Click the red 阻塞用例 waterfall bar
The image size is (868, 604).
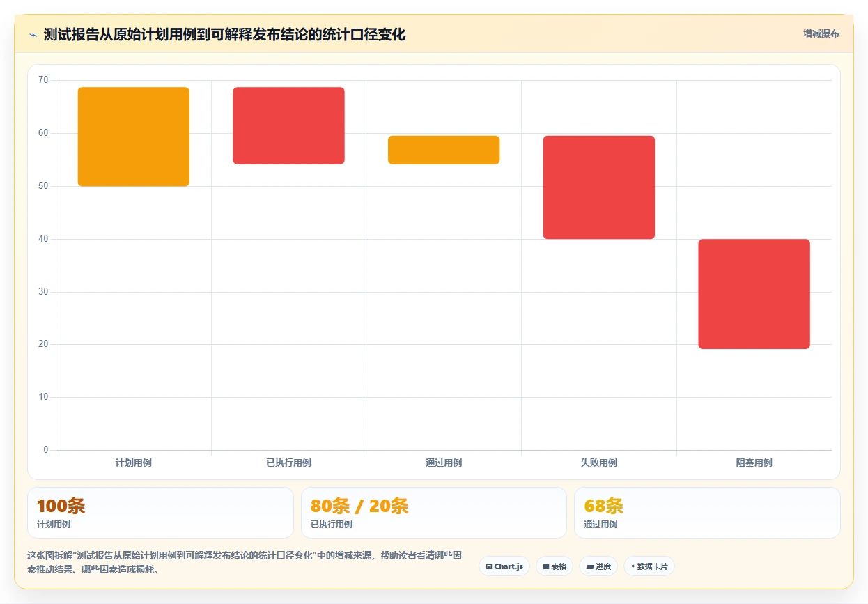tap(754, 294)
